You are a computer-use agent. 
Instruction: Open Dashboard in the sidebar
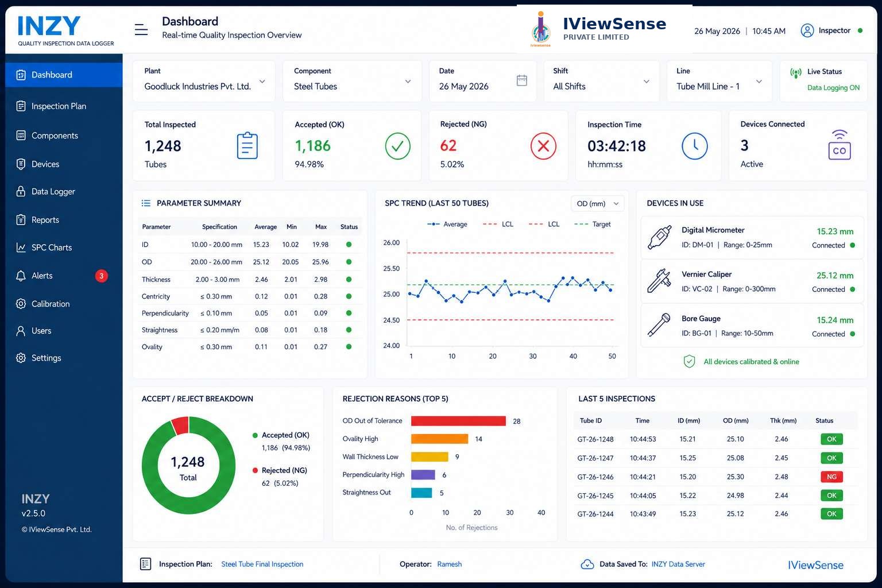click(x=64, y=75)
